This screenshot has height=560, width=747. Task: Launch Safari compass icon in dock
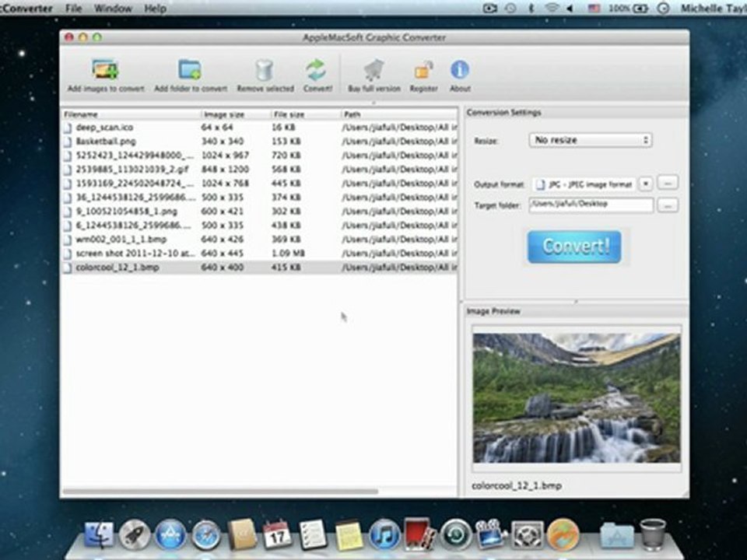206,534
